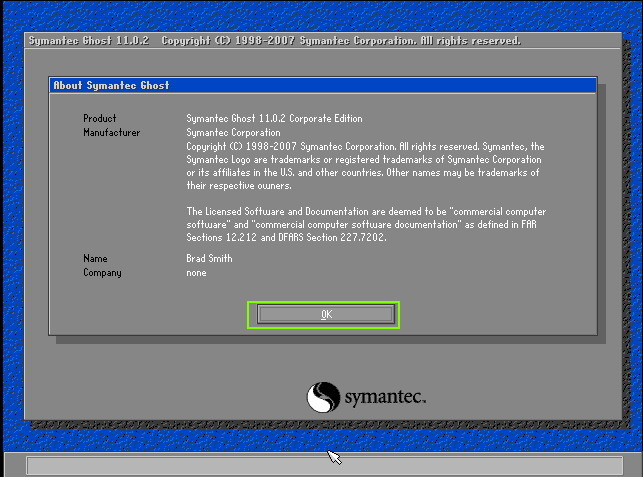Click the 'symantec.' wordmark text
Screen dimensions: 643x477
(x=385, y=397)
